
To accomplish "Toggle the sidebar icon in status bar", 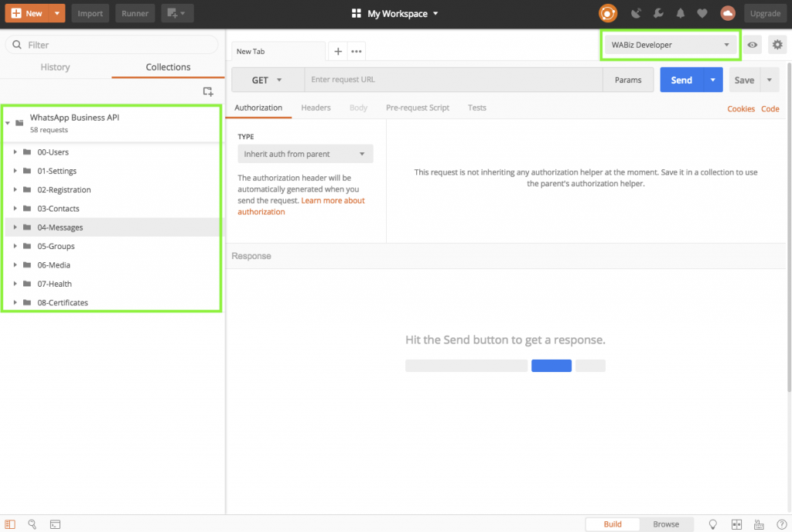I will click(x=10, y=524).
